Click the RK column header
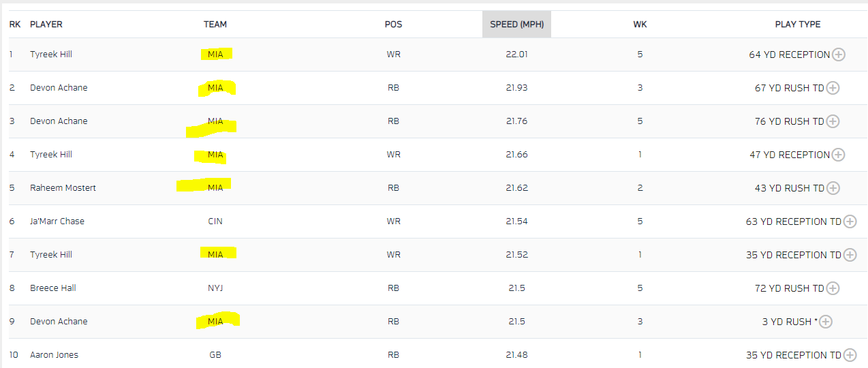This screenshot has width=868, height=368. [14, 24]
